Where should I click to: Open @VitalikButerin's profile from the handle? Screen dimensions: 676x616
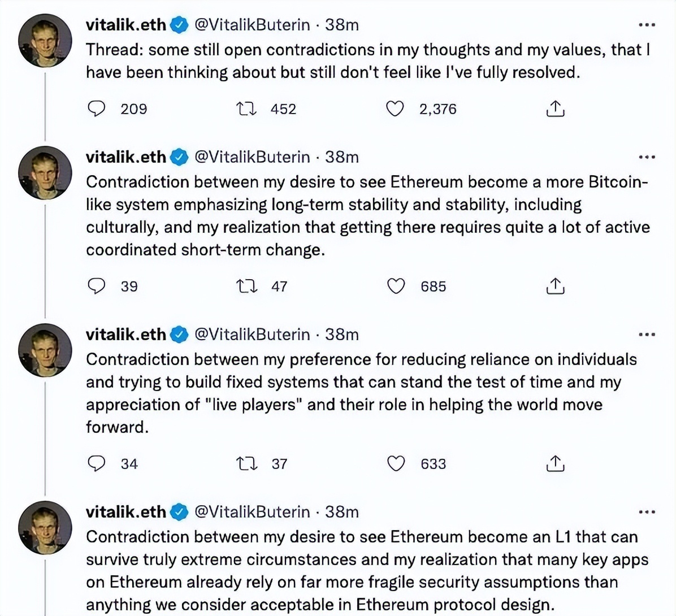click(x=253, y=24)
